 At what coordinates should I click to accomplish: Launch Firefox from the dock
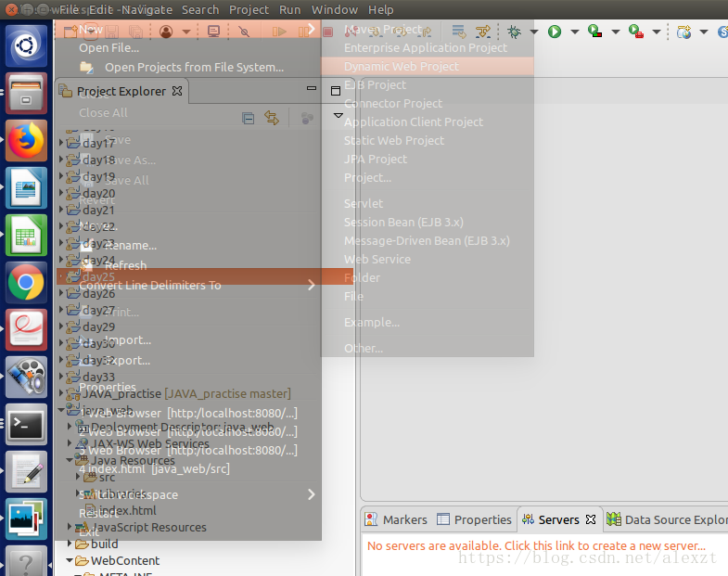coord(26,141)
